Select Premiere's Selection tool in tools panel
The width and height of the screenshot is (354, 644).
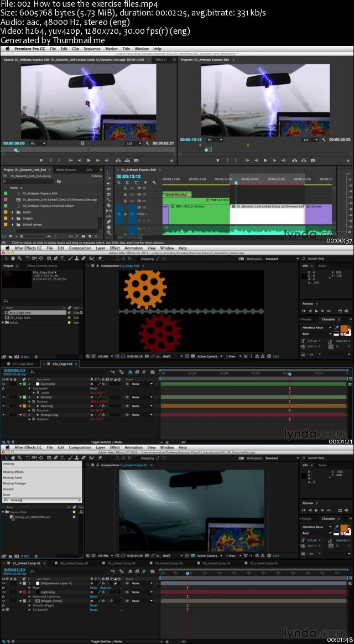click(x=109, y=173)
